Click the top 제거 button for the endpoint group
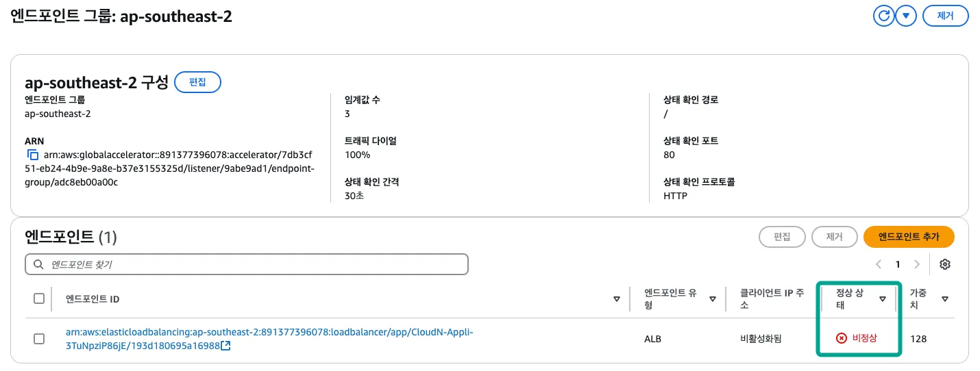Viewport: 980px width, 371px height. coord(945,16)
